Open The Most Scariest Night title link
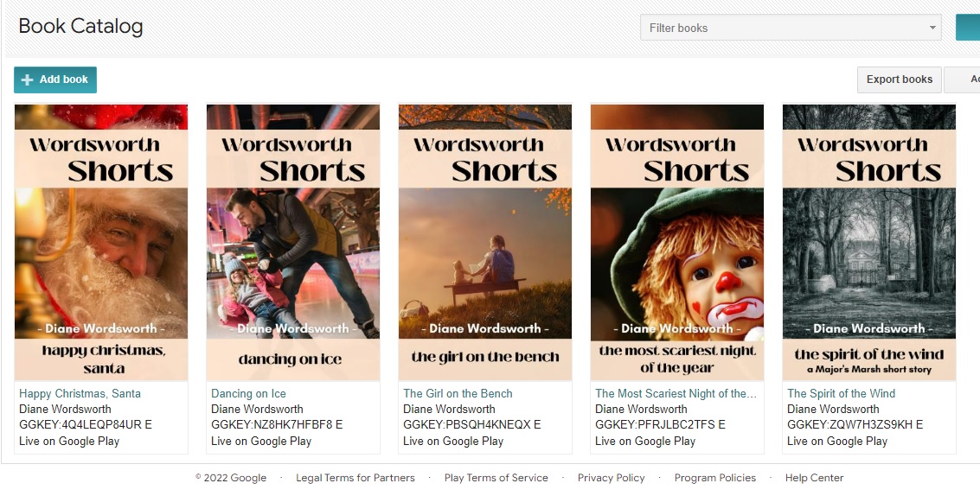The width and height of the screenshot is (980, 496). [676, 393]
